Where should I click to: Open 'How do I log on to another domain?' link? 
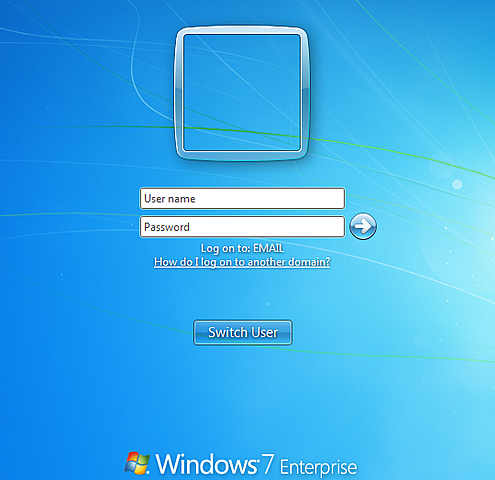point(242,262)
